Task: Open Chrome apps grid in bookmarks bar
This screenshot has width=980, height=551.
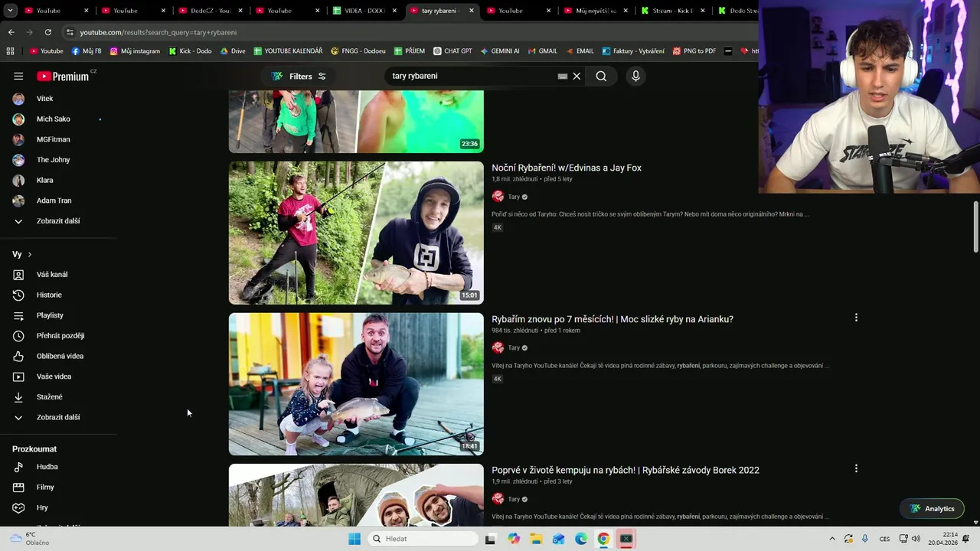Action: click(x=10, y=51)
